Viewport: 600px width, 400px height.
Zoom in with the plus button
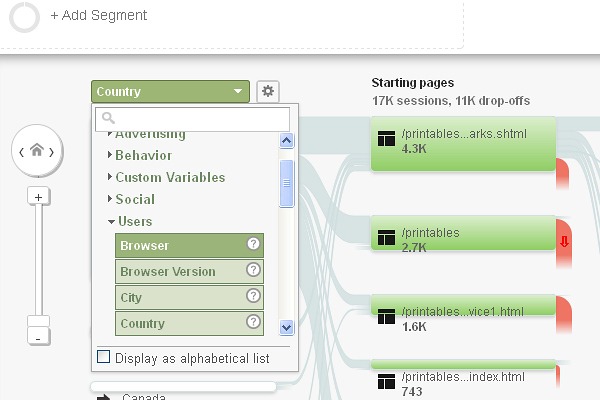point(38,197)
